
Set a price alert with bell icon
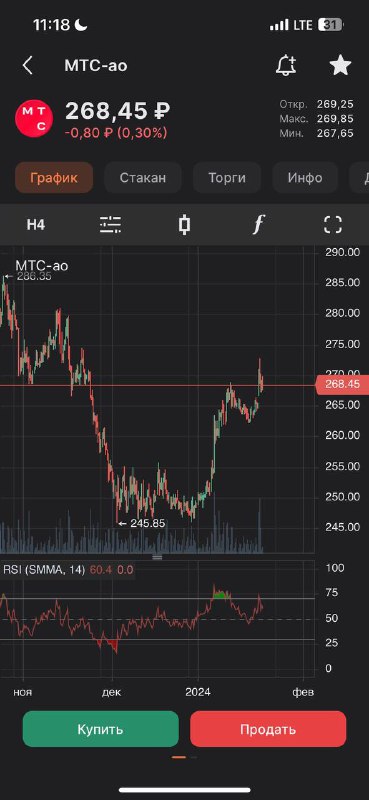[286, 66]
